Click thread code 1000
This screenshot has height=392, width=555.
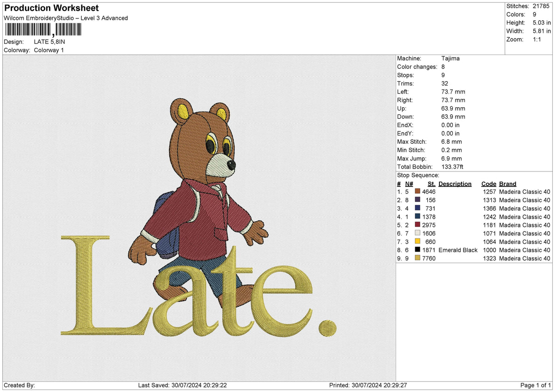click(489, 250)
